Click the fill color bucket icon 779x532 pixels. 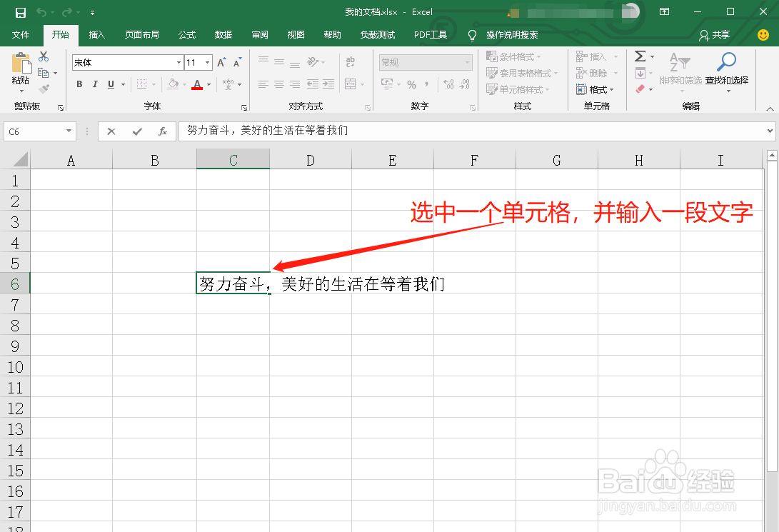pyautogui.click(x=174, y=84)
